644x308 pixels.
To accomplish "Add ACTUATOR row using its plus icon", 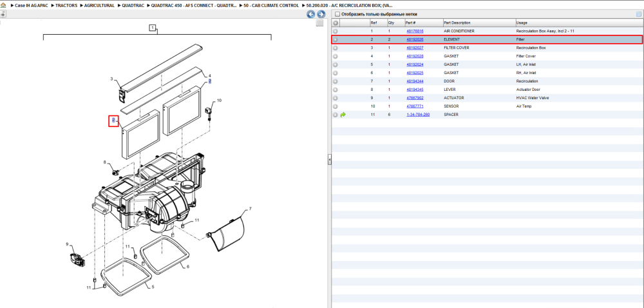I will [336, 98].
